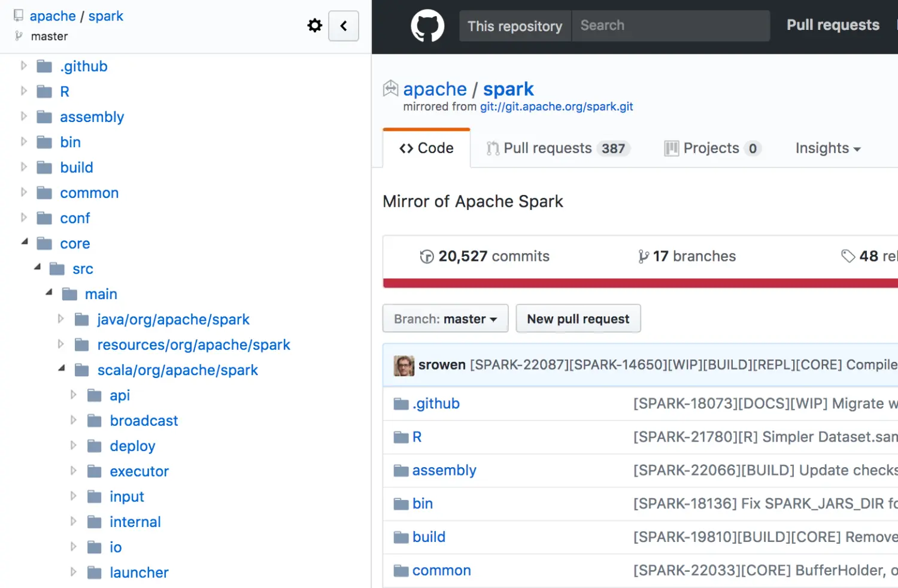Expand the build folder triangle in sidebar
The image size is (898, 588).
point(24,166)
